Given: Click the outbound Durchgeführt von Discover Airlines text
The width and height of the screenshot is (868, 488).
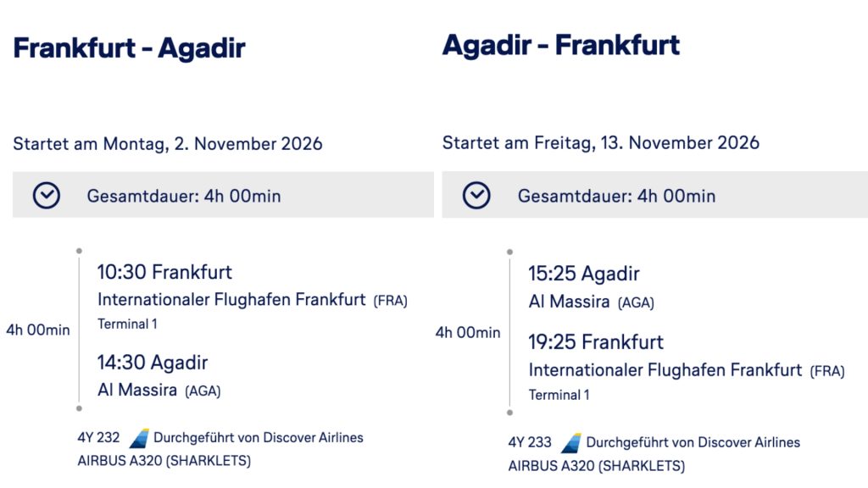Looking at the screenshot, I should [258, 438].
